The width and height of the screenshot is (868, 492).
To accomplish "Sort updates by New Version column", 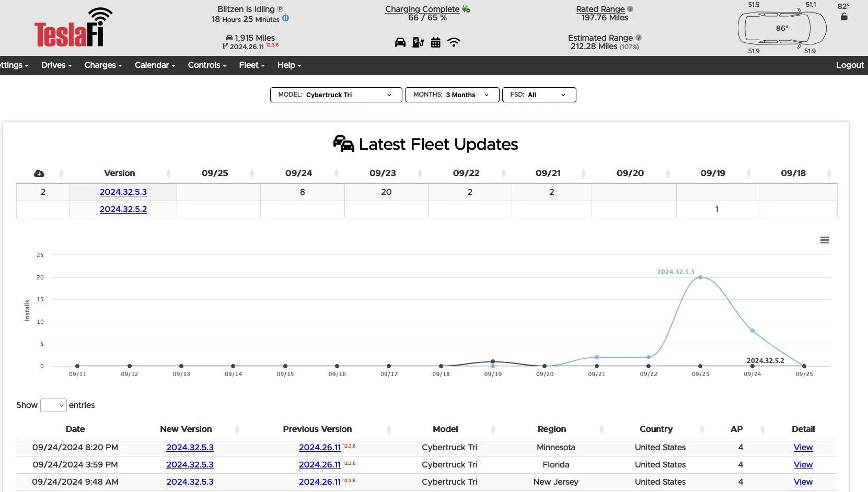I will click(x=237, y=429).
